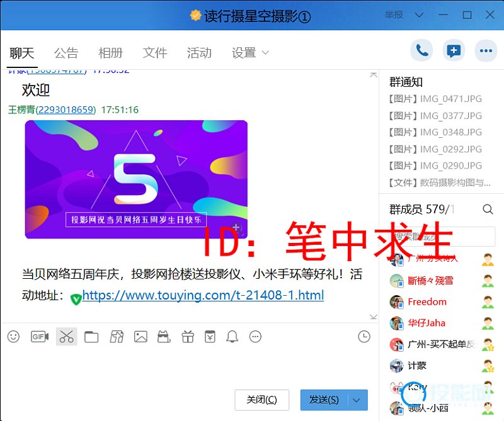Image resolution: width=504 pixels, height=421 pixels.
Task: Click the role icon beside Freedom
Action: [488, 302]
